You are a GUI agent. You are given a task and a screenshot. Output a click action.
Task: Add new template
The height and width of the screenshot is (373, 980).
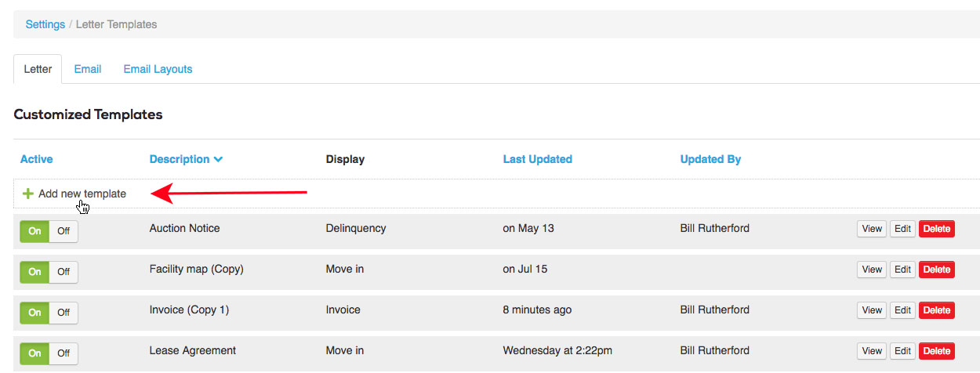coord(82,194)
